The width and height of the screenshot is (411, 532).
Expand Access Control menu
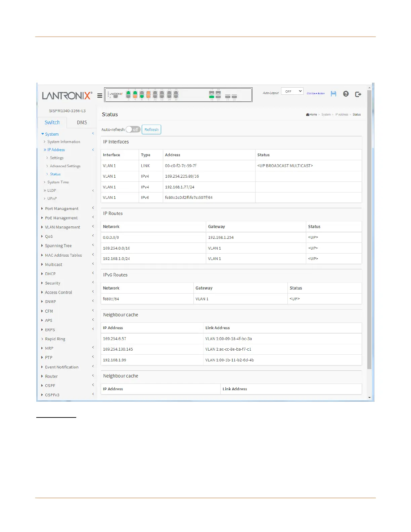[x=58, y=293]
